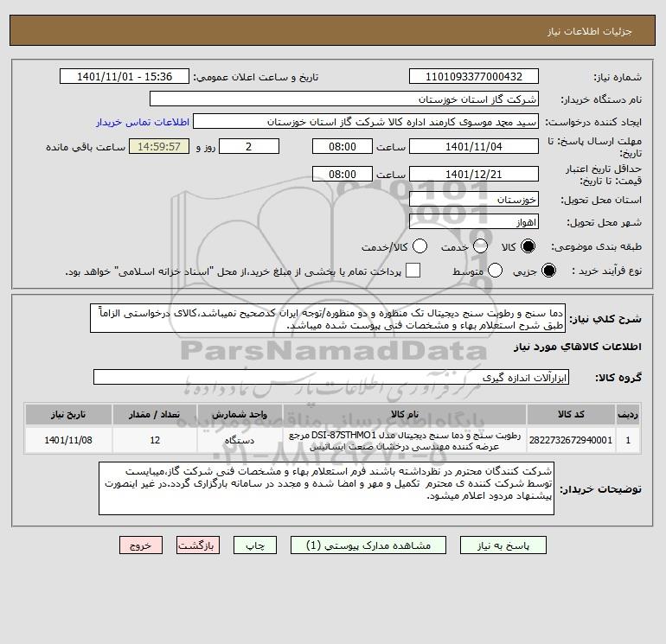Click the ردیف column header
The image size is (666, 644).
628,414
